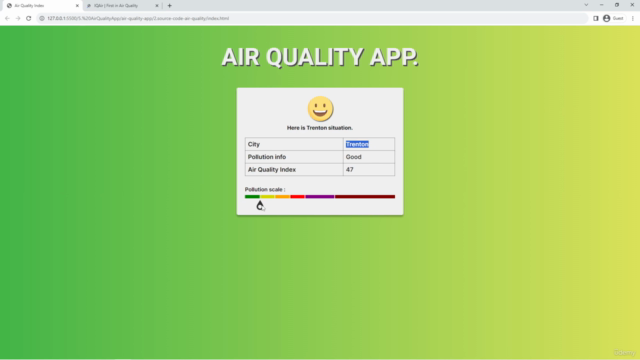Click the AIR QUALITY APP. heading
The height and width of the screenshot is (360, 640).
click(x=320, y=57)
